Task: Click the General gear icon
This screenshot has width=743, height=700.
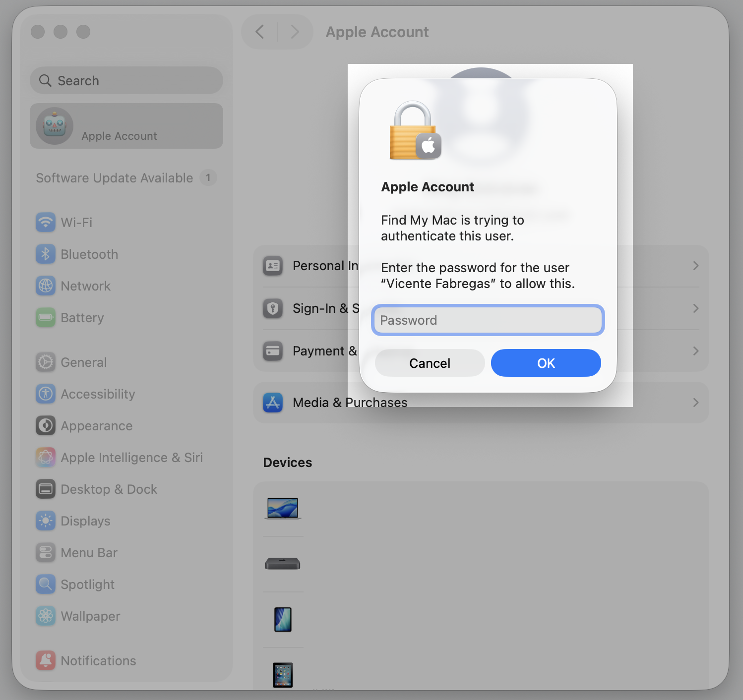Action: point(46,362)
